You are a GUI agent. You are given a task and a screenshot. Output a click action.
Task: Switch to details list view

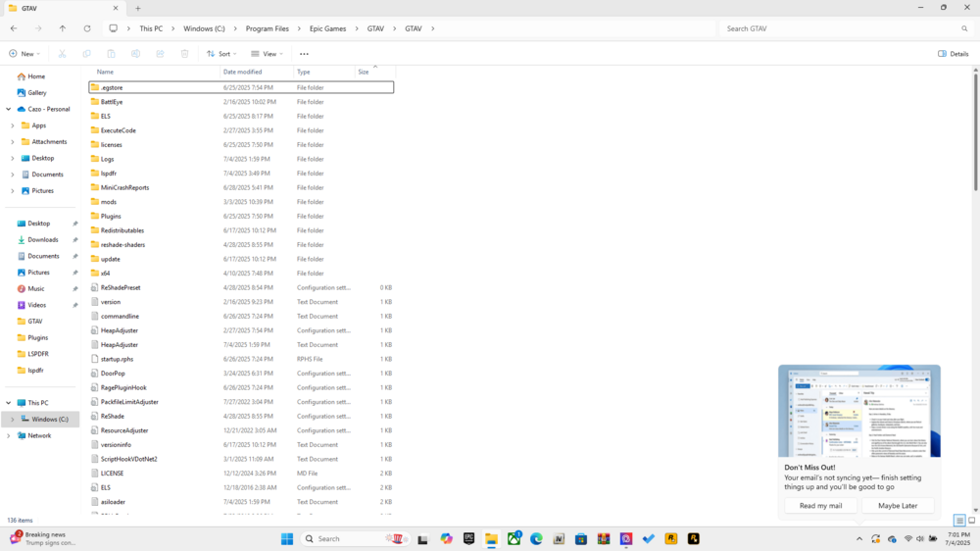[959, 521]
